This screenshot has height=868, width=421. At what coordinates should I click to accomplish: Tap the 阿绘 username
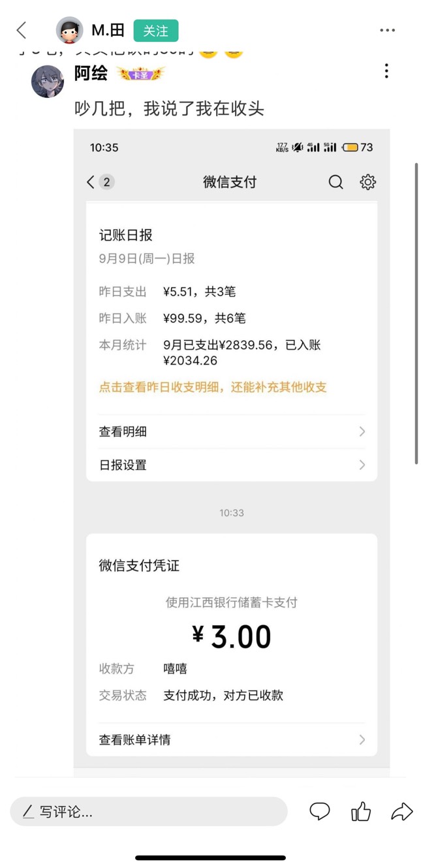[91, 74]
